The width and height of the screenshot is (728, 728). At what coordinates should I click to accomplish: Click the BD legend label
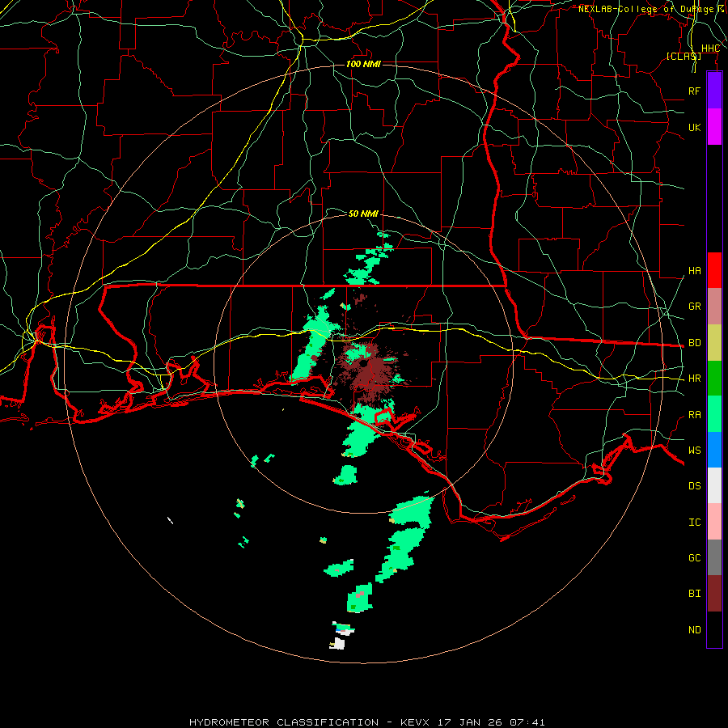(694, 343)
